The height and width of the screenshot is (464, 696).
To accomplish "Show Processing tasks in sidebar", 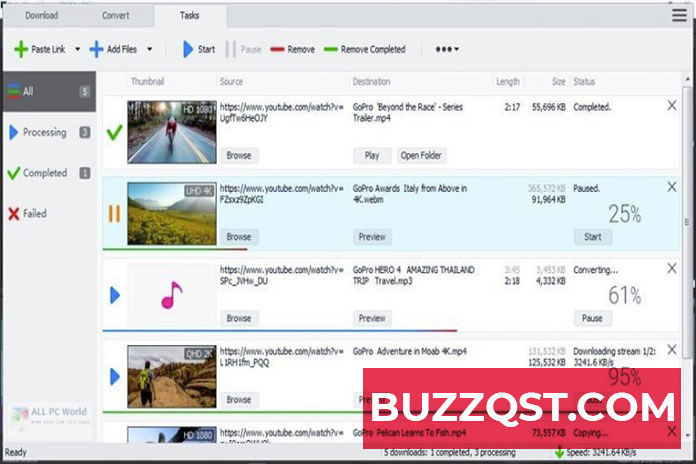I will [x=49, y=132].
